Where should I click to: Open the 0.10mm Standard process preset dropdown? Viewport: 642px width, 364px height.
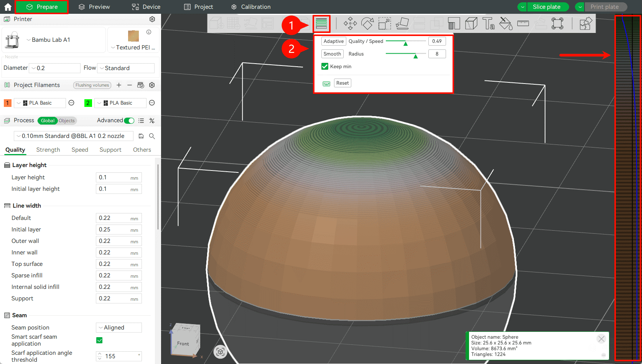pos(73,136)
